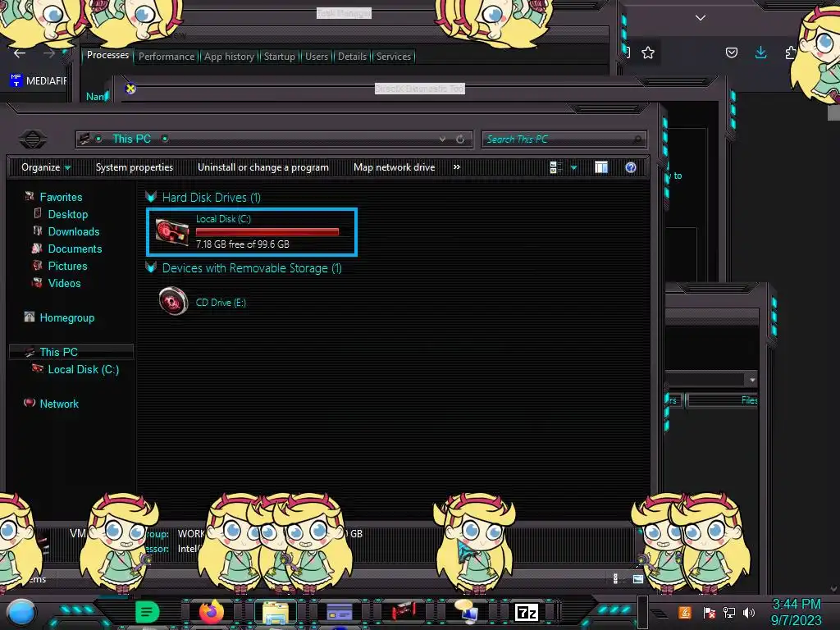Screen dimensions: 840x630
Task: Click the volume speaker tray icon
Action: coord(749,612)
